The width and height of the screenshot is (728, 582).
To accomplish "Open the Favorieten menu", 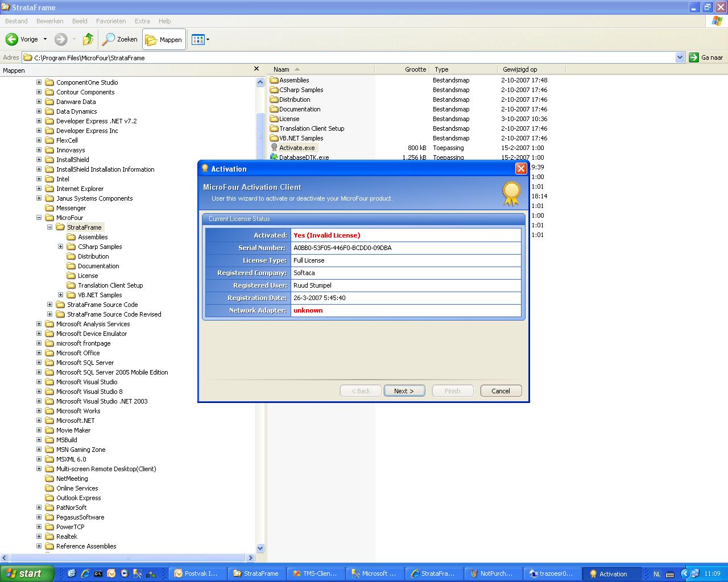I will [111, 21].
